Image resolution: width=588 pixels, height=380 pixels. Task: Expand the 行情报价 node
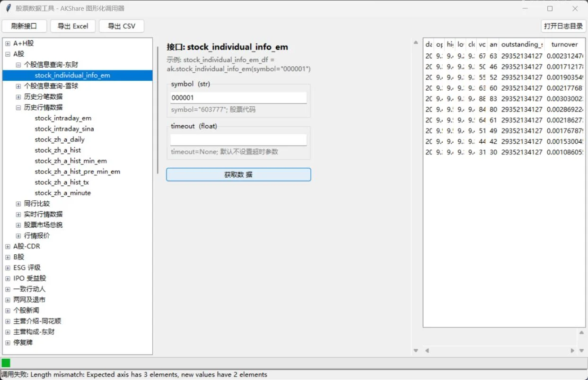pyautogui.click(x=18, y=236)
